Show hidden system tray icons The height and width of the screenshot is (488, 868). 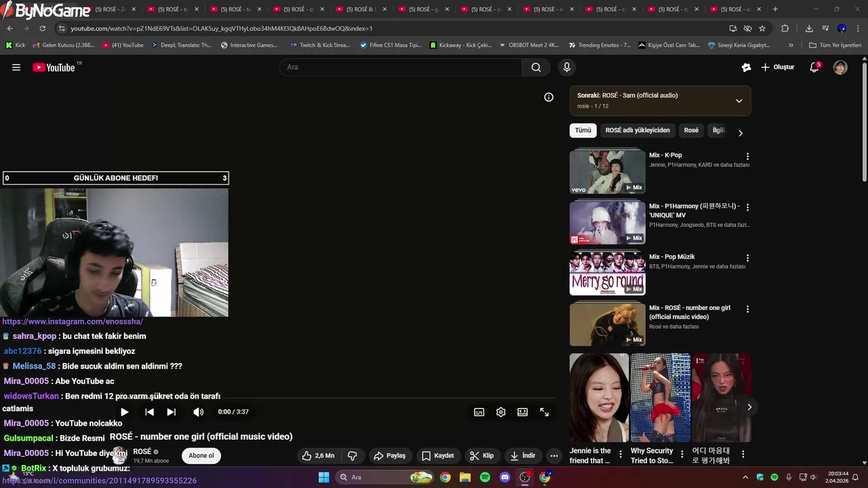(x=745, y=477)
